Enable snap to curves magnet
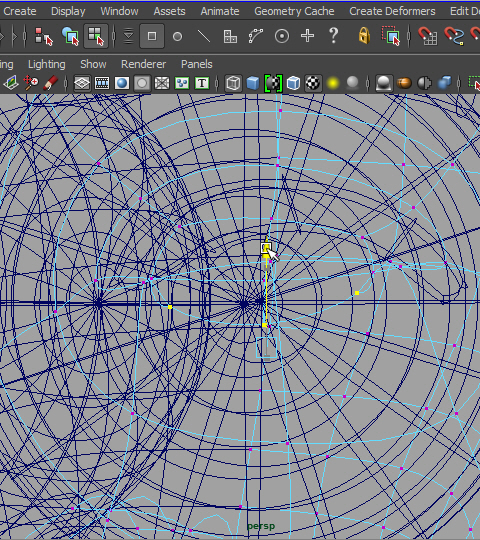The height and width of the screenshot is (540, 480). pyautogui.click(x=454, y=36)
